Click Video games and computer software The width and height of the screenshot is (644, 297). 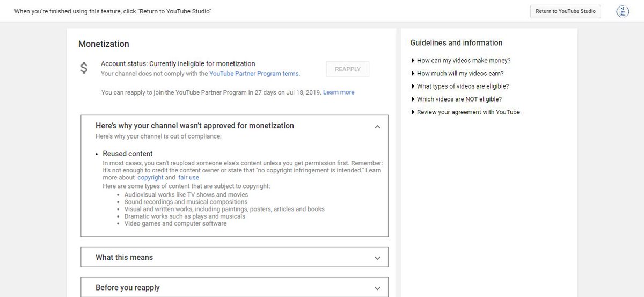tap(175, 223)
